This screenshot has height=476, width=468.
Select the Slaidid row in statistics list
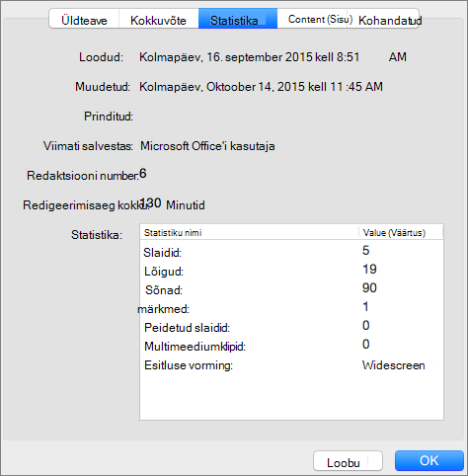coord(291,252)
